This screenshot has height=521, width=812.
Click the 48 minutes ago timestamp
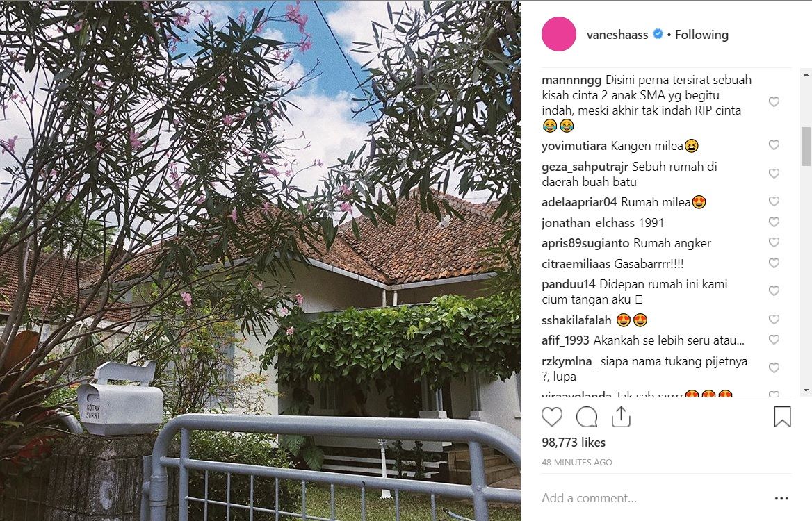[576, 462]
